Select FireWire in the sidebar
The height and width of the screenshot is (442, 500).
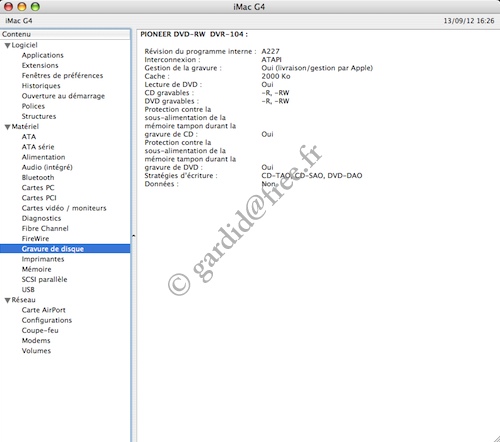tap(35, 239)
